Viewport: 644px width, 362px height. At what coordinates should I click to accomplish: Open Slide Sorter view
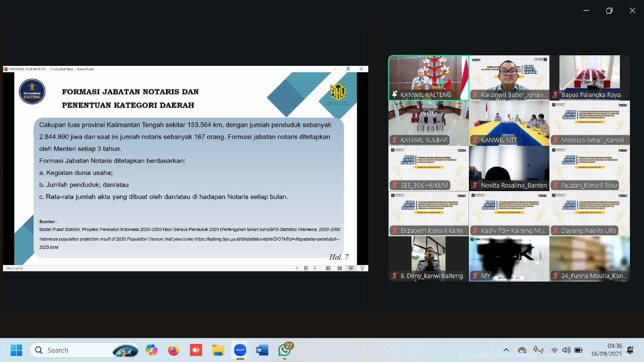340,268
